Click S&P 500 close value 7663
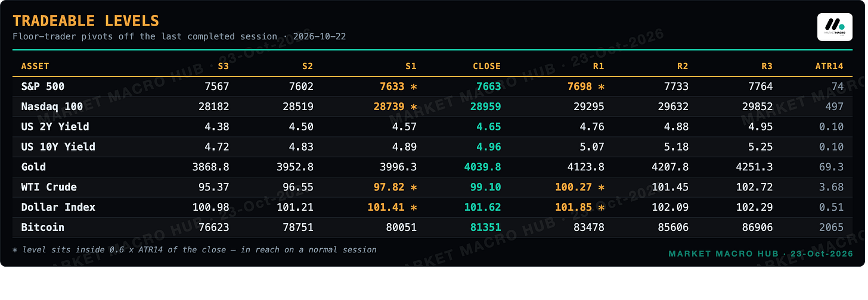 [x=488, y=86]
